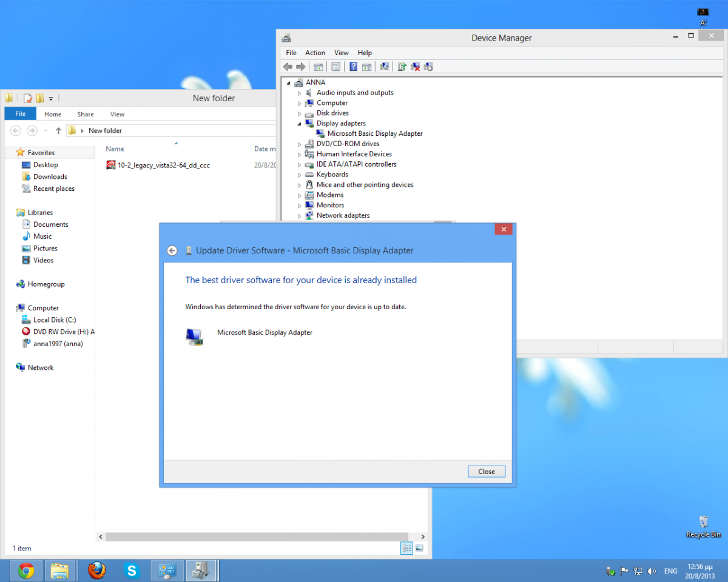Switch to the Home ribbon tab in Explorer
Image resolution: width=728 pixels, height=582 pixels.
[53, 114]
